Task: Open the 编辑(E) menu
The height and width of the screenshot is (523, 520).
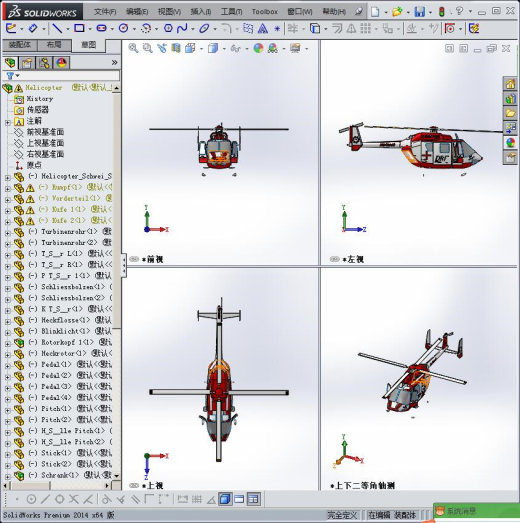Action: [137, 12]
